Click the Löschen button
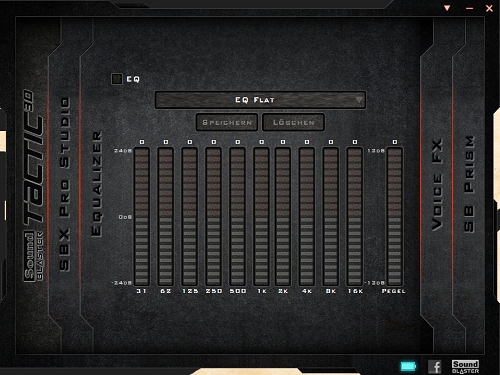The width and height of the screenshot is (500, 375). point(293,122)
